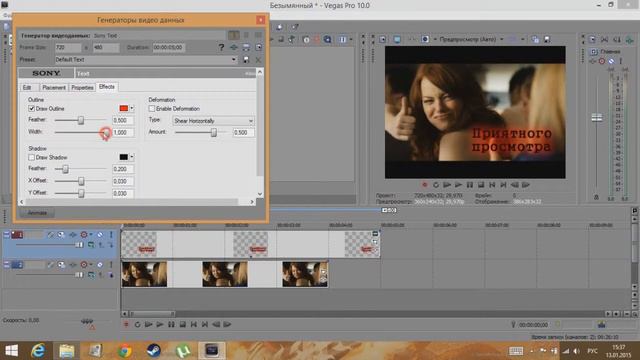Screen dimensions: 640x360
Task: Select the Effects tab
Action: 107,87
